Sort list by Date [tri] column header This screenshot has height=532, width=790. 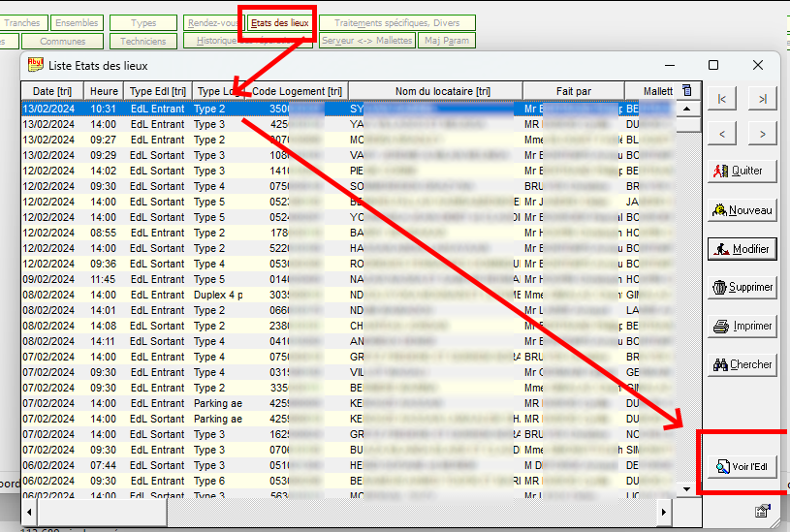51,91
